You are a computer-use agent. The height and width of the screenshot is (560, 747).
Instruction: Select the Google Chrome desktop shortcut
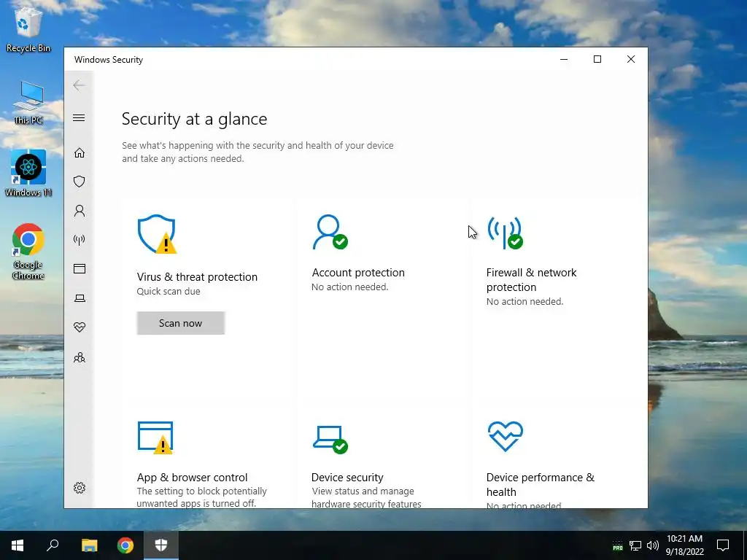(x=28, y=252)
